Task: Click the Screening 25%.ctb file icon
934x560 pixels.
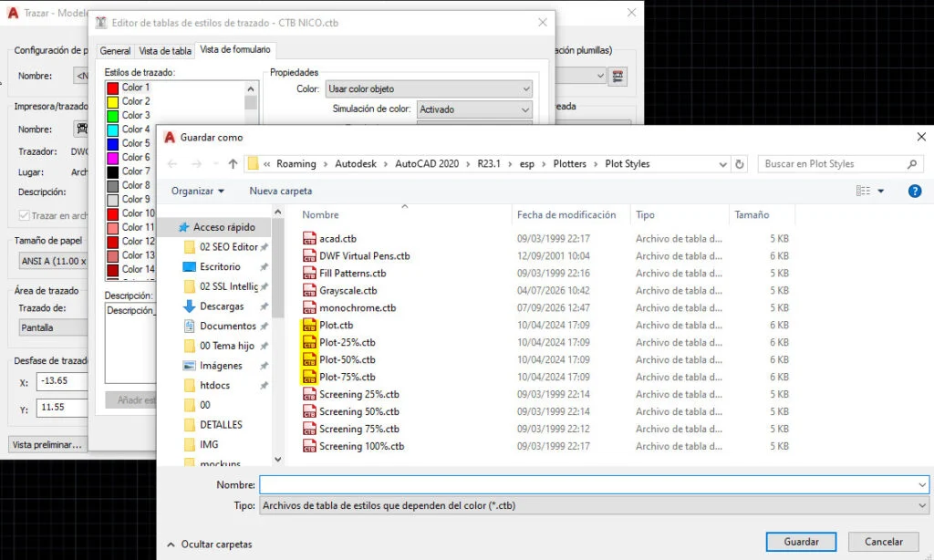Action: [309, 394]
